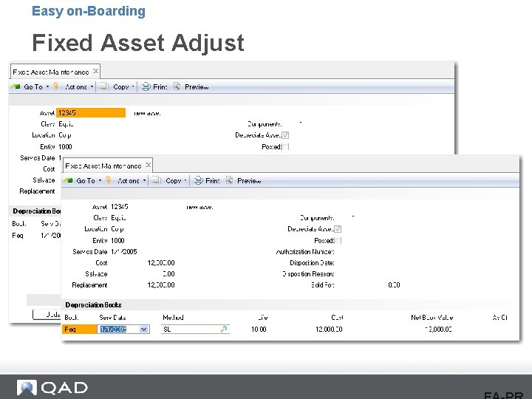Open Copy dropdown arrow in front window
The image size is (532, 399).
pos(185,180)
